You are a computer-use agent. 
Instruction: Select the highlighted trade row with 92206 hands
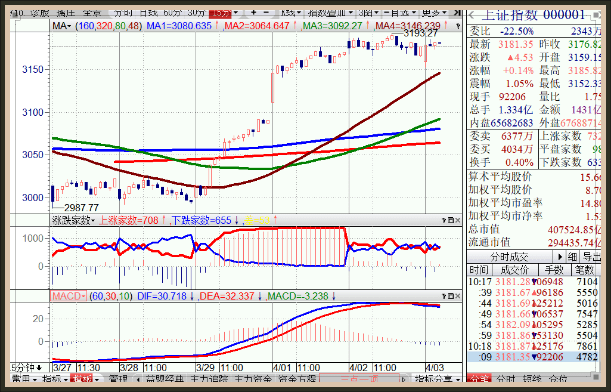point(533,357)
